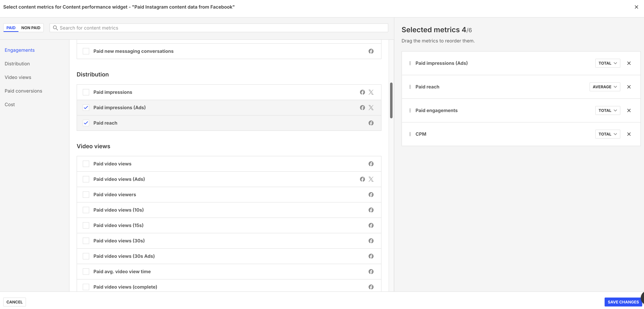Screen dimensions: 644x309
Task: Click Facebook icon in Paid video viewers row
Action: [371, 194]
